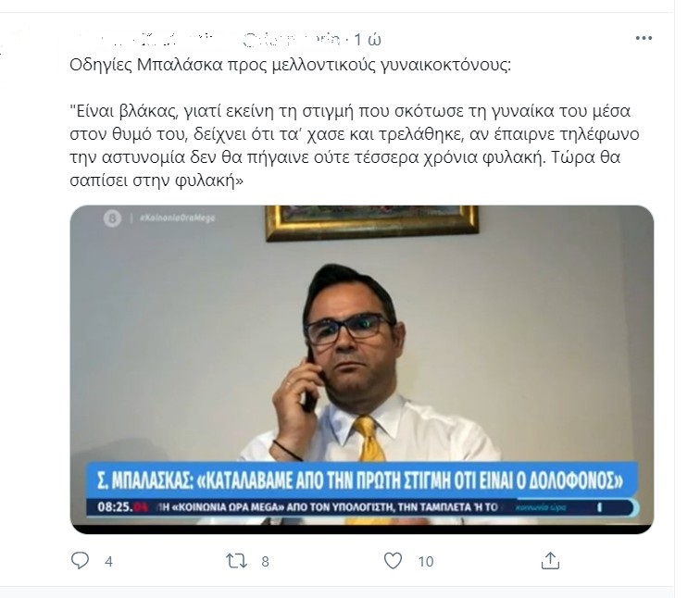Open the share upload arrow icon

coord(550,561)
